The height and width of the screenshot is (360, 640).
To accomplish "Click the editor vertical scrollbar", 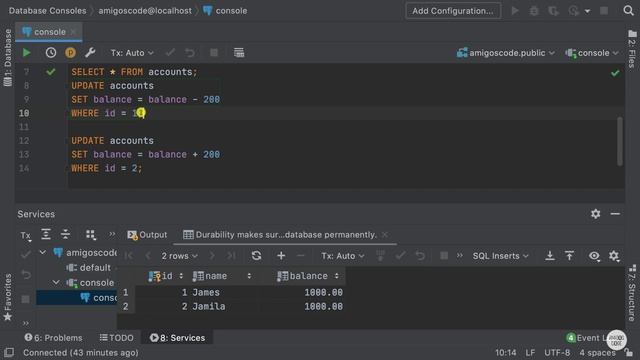I will (620, 141).
